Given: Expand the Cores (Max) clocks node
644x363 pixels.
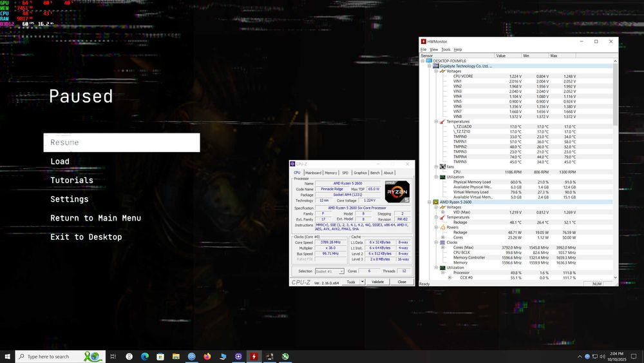Looking at the screenshot, I should click(443, 248).
